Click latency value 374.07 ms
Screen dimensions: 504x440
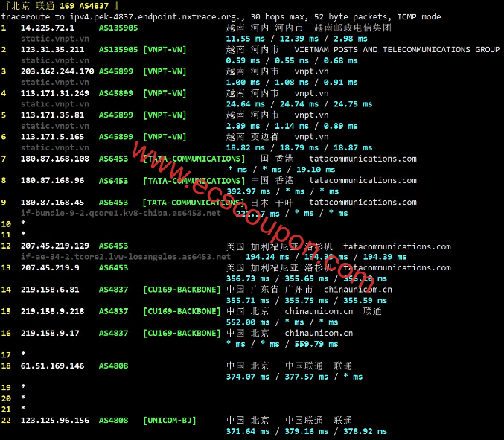click(248, 377)
